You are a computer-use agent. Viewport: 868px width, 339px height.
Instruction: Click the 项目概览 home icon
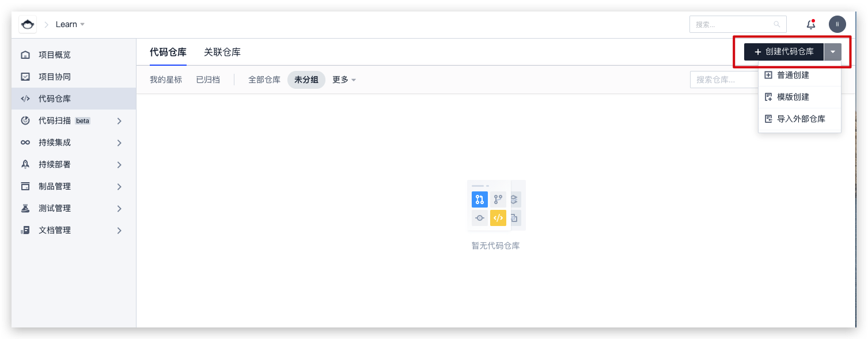click(25, 55)
